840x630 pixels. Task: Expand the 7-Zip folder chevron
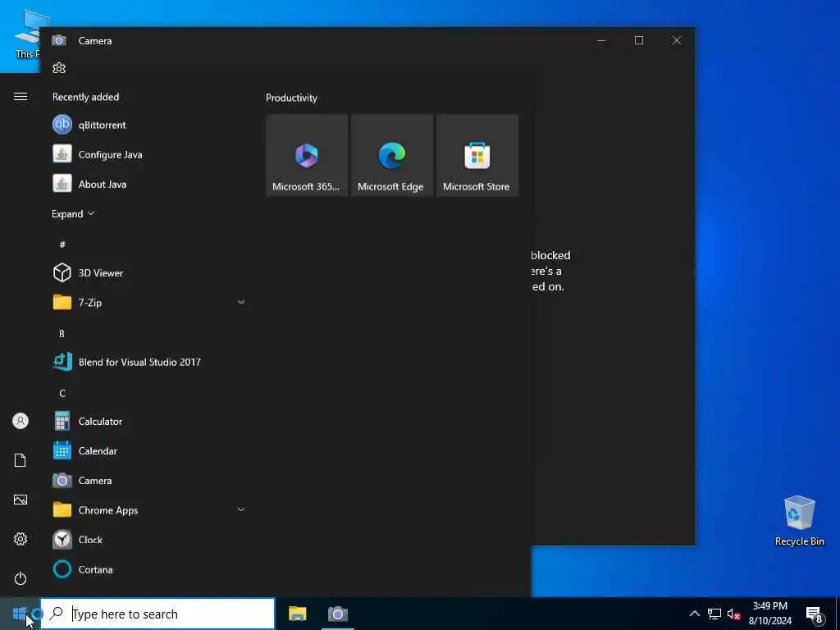pos(241,302)
